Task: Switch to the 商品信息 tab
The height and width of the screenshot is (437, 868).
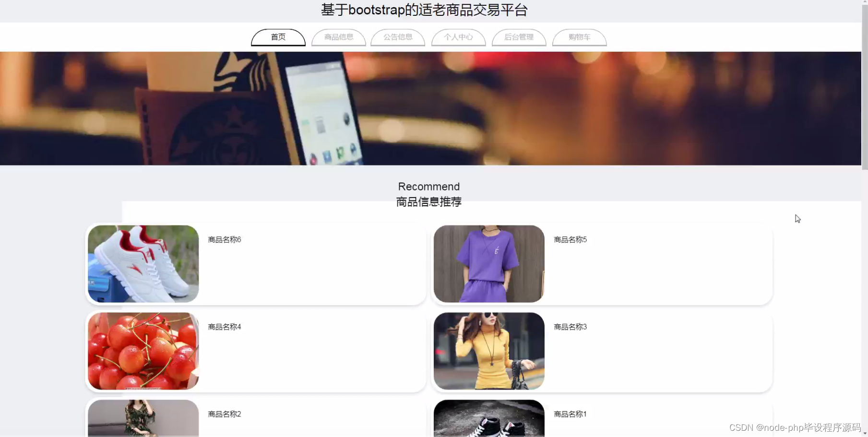Action: [338, 36]
